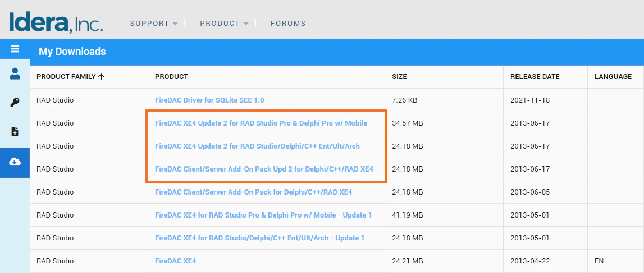Sort by the SIZE column header
The image size is (644, 273).
399,77
